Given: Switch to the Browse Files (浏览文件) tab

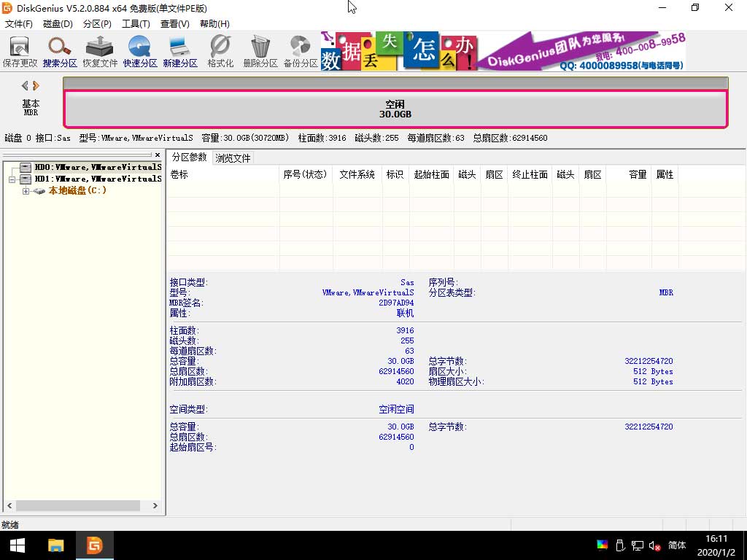Looking at the screenshot, I should coord(233,158).
